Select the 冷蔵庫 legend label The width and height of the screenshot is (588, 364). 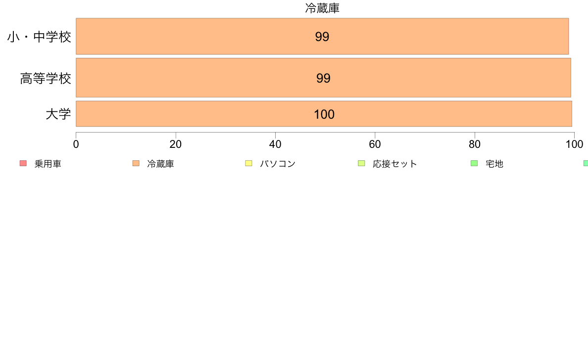pos(160,164)
